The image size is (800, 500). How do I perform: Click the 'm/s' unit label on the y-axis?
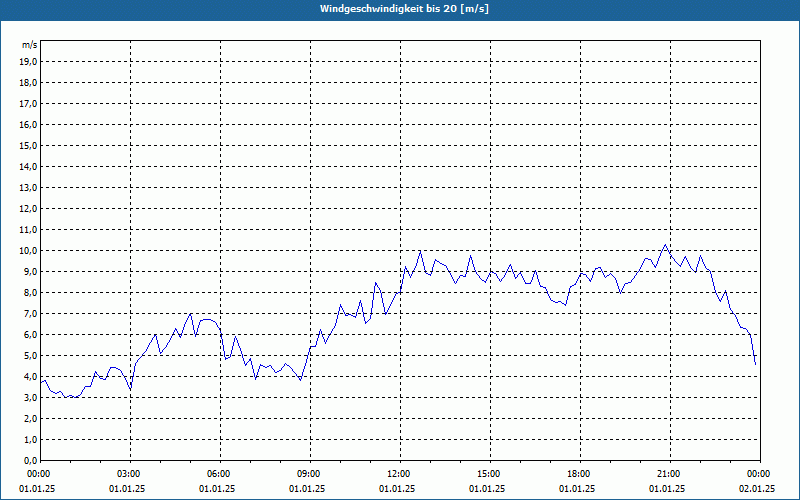tap(30, 45)
